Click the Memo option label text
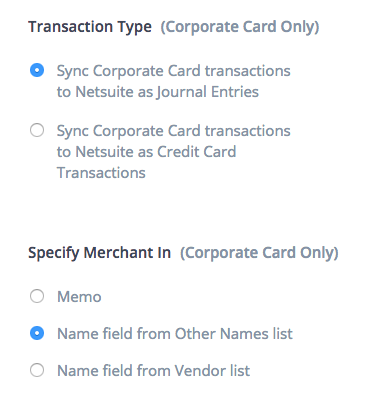This screenshot has height=412, width=381. click(79, 297)
